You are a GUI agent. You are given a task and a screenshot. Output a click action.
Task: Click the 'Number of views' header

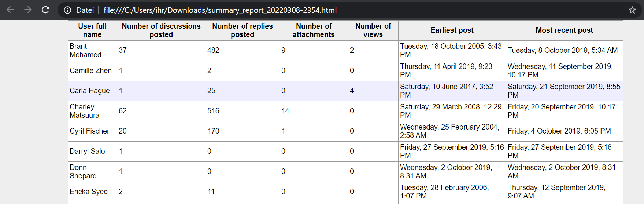pyautogui.click(x=373, y=30)
